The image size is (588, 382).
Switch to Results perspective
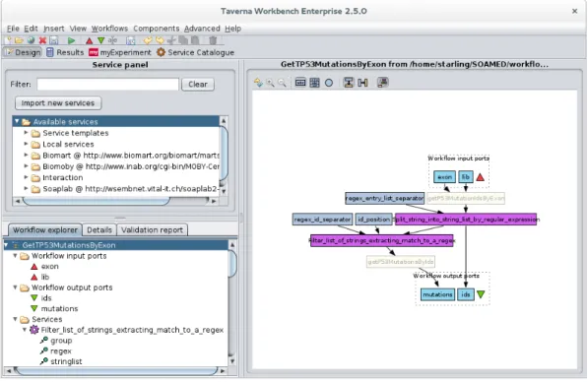(x=65, y=52)
